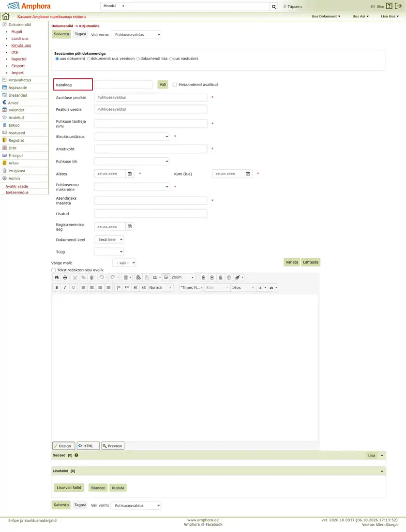Click the editor print icon

point(65,278)
